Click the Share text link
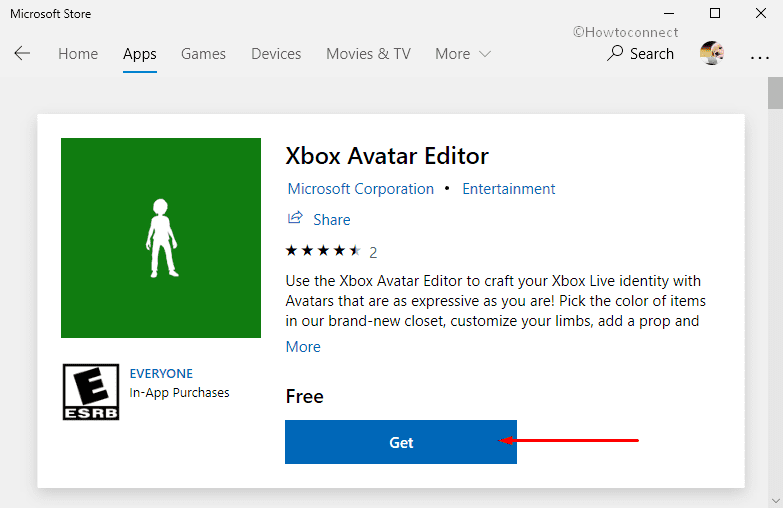This screenshot has width=783, height=508. [332, 220]
